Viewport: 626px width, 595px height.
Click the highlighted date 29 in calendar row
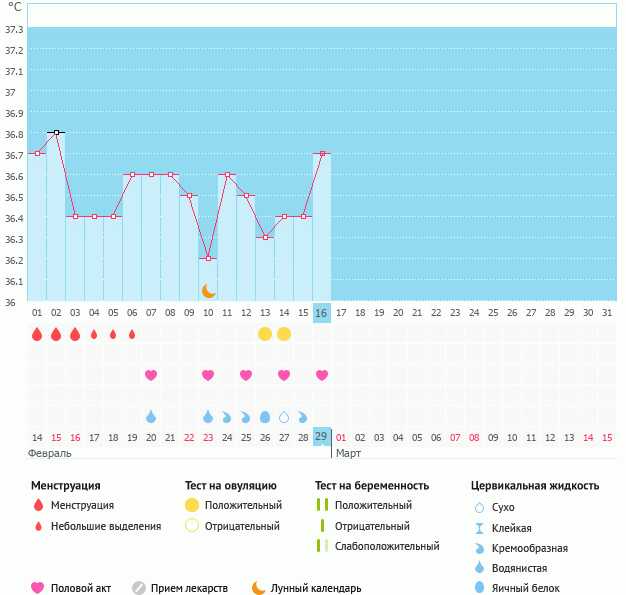click(322, 437)
